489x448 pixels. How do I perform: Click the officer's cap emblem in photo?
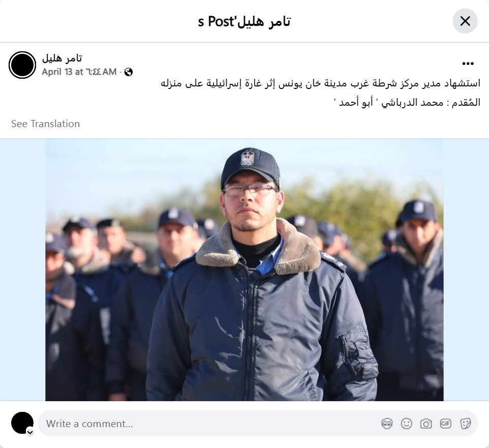(248, 158)
